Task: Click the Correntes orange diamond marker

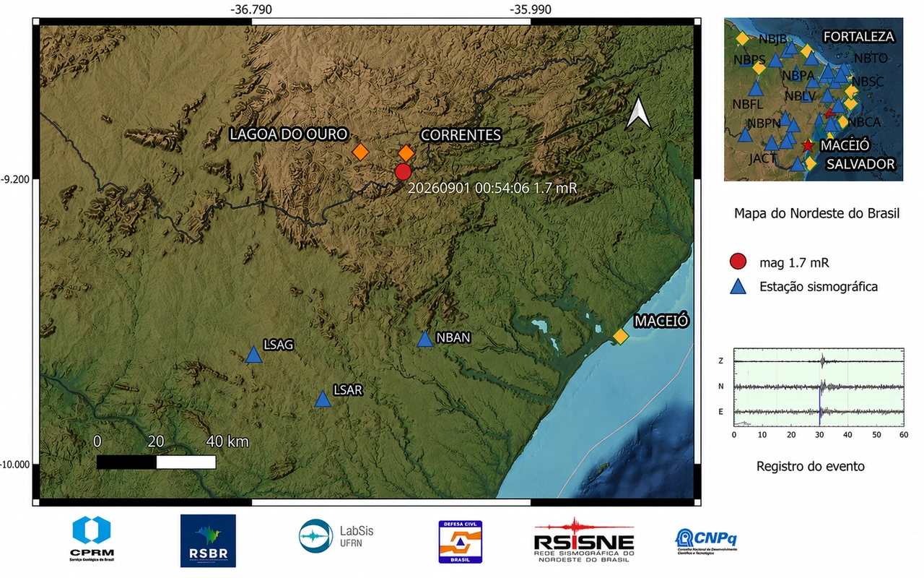Action: (406, 153)
